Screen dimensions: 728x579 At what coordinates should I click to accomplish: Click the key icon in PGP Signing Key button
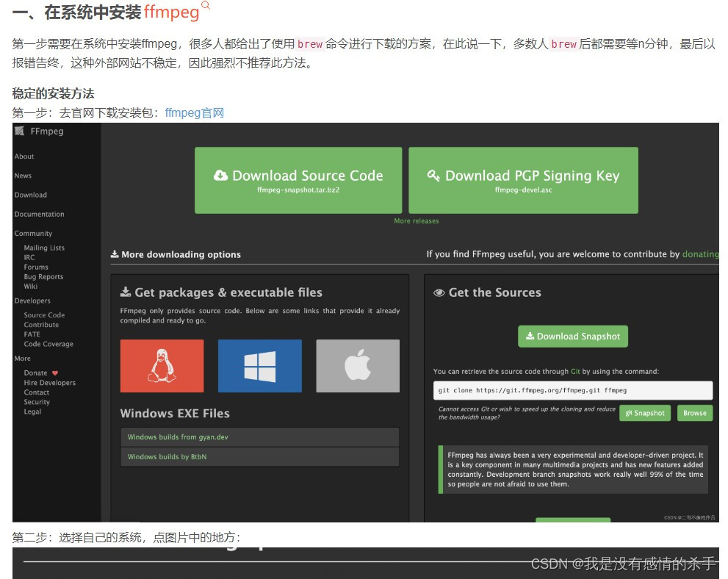click(x=433, y=176)
